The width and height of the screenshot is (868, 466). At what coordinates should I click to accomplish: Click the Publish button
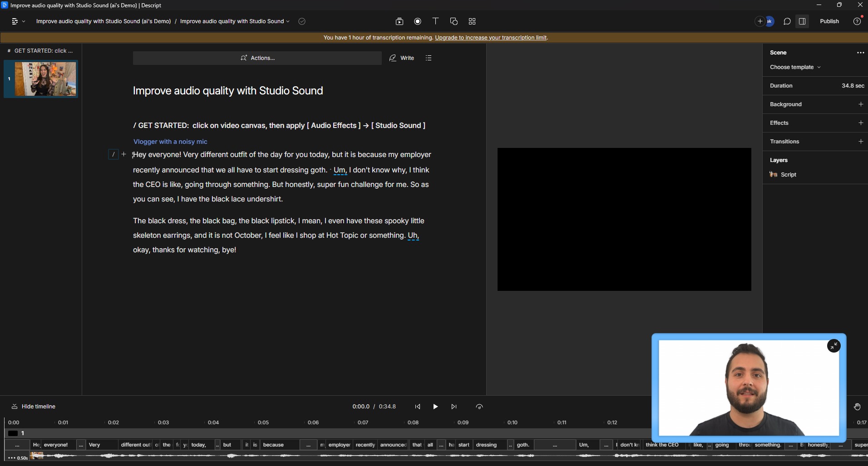[829, 21]
